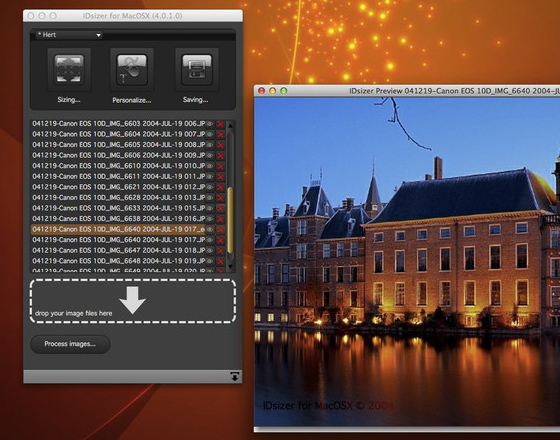Select file IMG_6621 2004-JUL-19 012
Image resolution: width=560 pixels, height=440 pixels.
click(119, 187)
